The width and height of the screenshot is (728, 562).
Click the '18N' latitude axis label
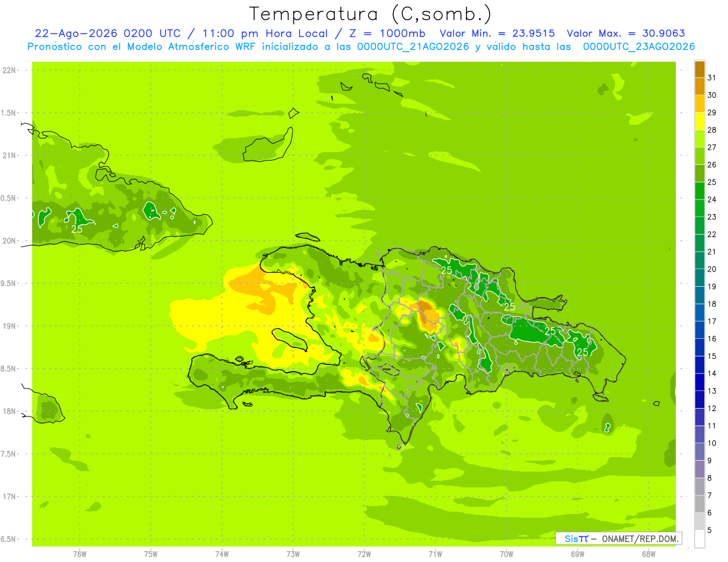point(10,412)
